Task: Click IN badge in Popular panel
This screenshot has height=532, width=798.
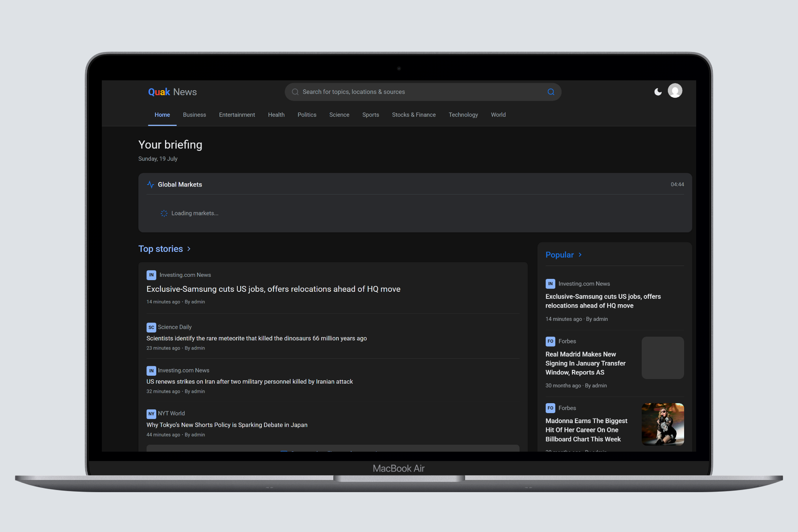Action: tap(550, 284)
